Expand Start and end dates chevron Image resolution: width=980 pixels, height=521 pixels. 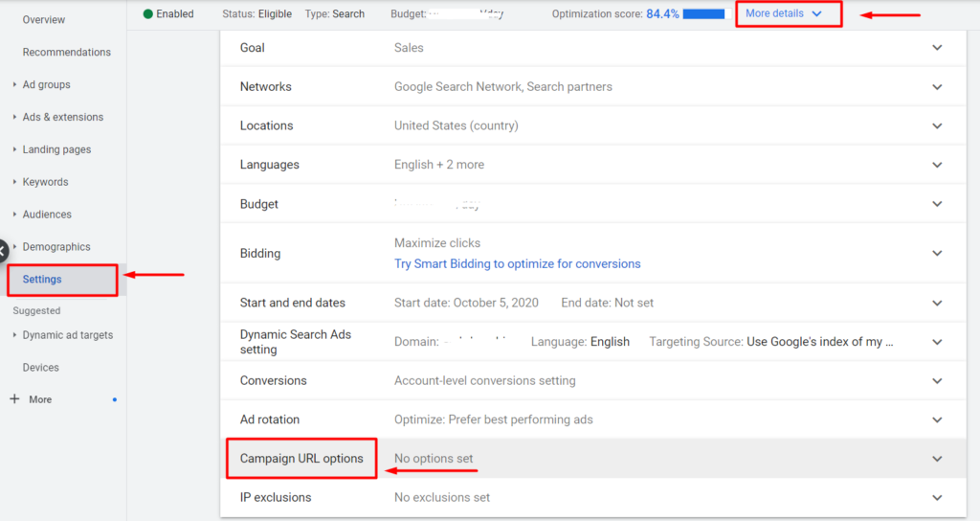click(937, 303)
